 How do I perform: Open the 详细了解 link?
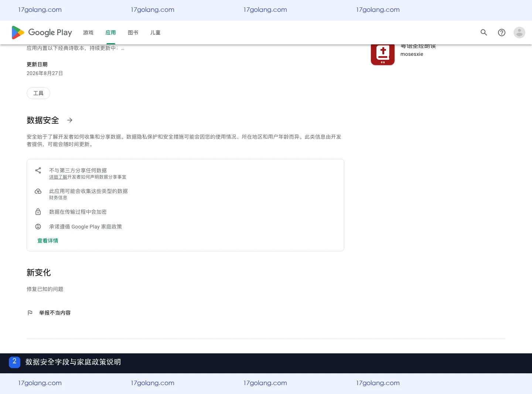(58, 177)
